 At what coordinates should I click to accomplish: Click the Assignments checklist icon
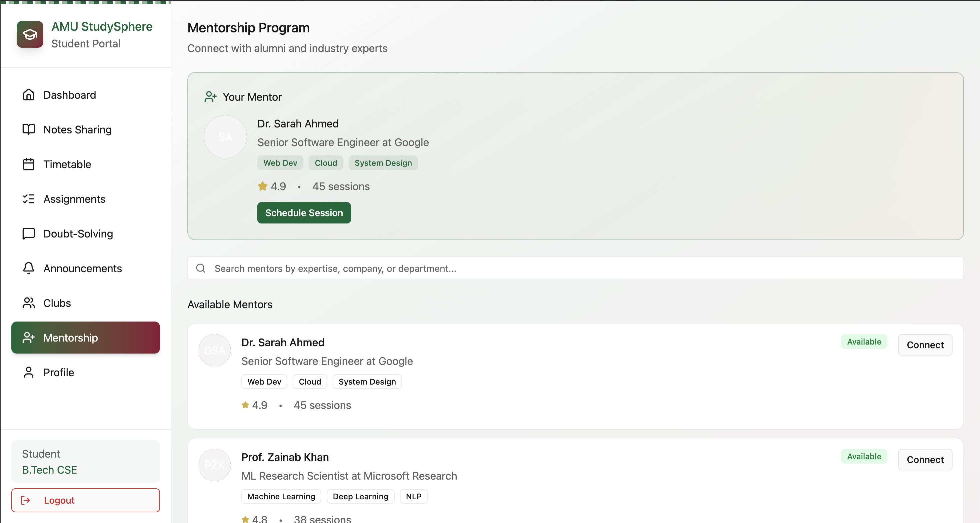click(x=29, y=199)
